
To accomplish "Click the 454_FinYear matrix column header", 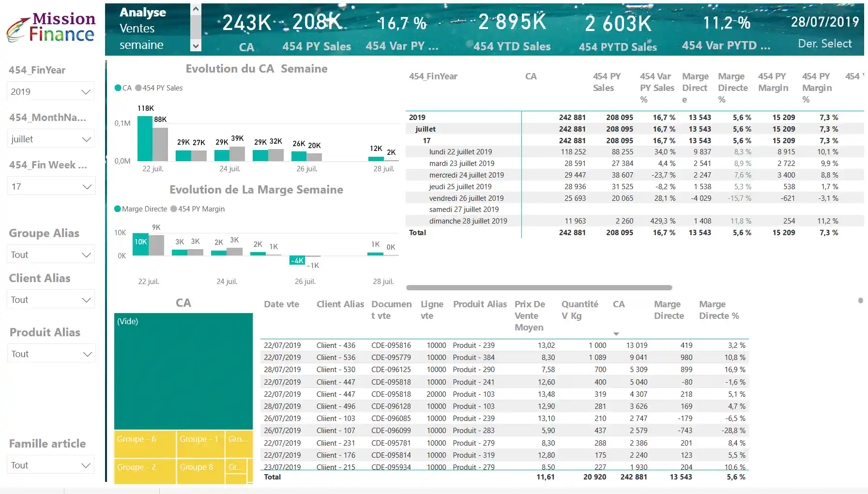I will click(x=433, y=76).
